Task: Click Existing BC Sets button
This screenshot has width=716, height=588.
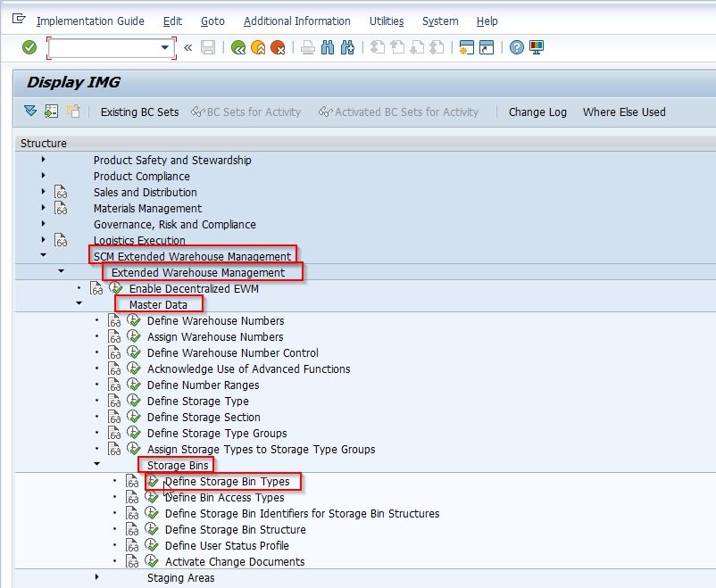Action: point(140,112)
